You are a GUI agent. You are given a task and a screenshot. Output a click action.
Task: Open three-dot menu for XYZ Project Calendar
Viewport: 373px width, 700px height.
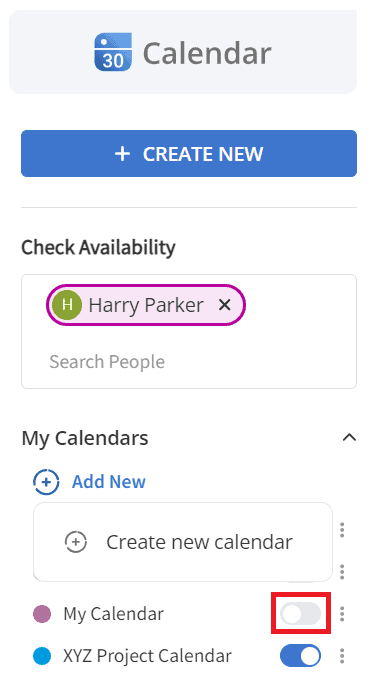(342, 656)
